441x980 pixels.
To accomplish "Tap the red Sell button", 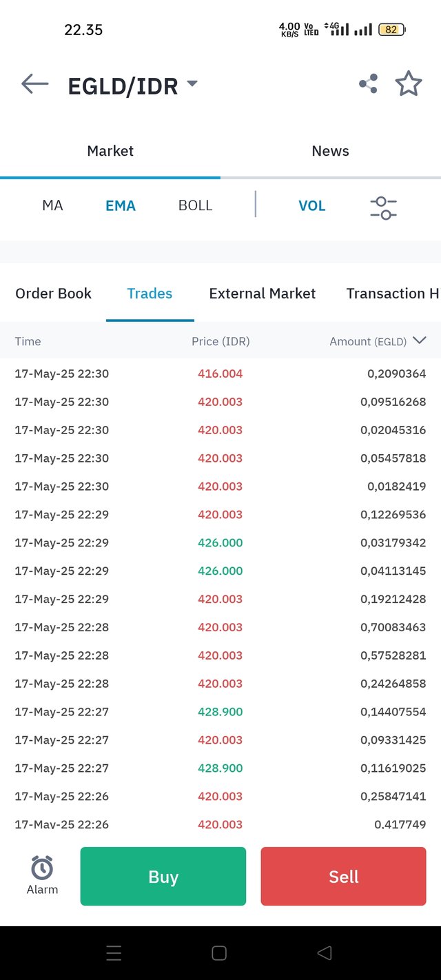I will click(x=343, y=876).
